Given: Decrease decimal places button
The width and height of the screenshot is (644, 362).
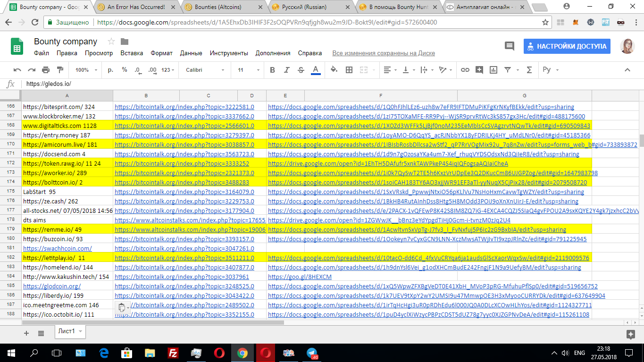Looking at the screenshot, I should click(138, 70).
